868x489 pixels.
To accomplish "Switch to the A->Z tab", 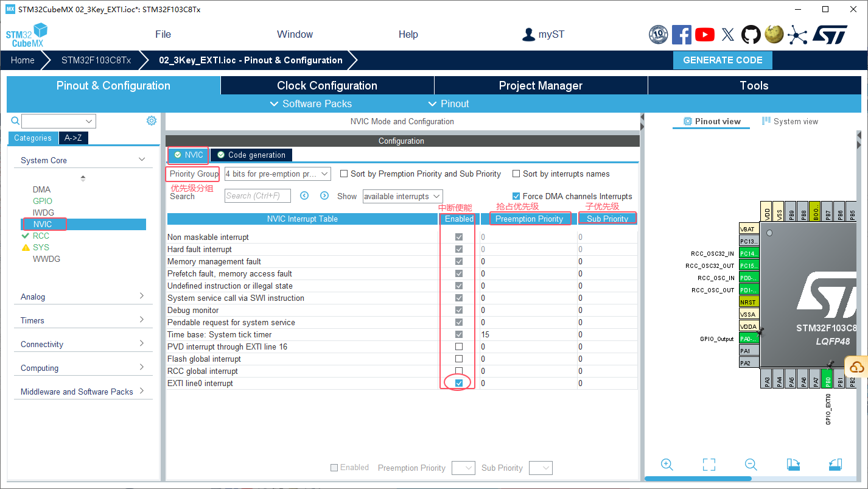I will click(x=74, y=138).
